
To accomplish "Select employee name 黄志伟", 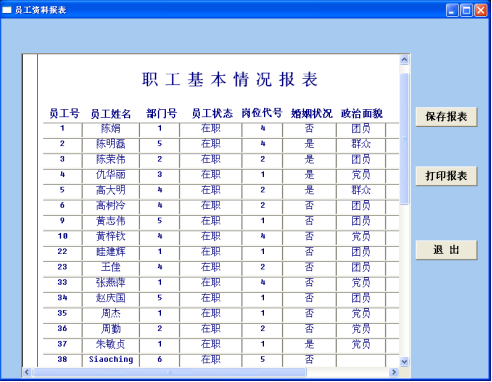I will [111, 221].
